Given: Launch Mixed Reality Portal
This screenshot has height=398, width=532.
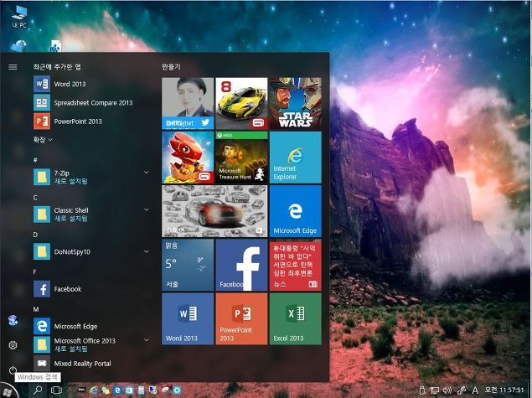Looking at the screenshot, I should pyautogui.click(x=91, y=364).
